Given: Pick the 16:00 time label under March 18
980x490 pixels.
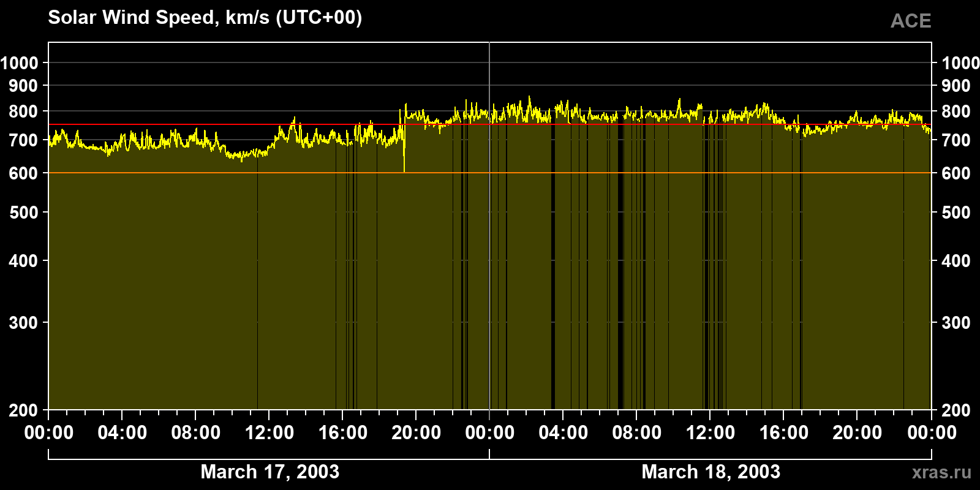Looking at the screenshot, I should coord(784,432).
